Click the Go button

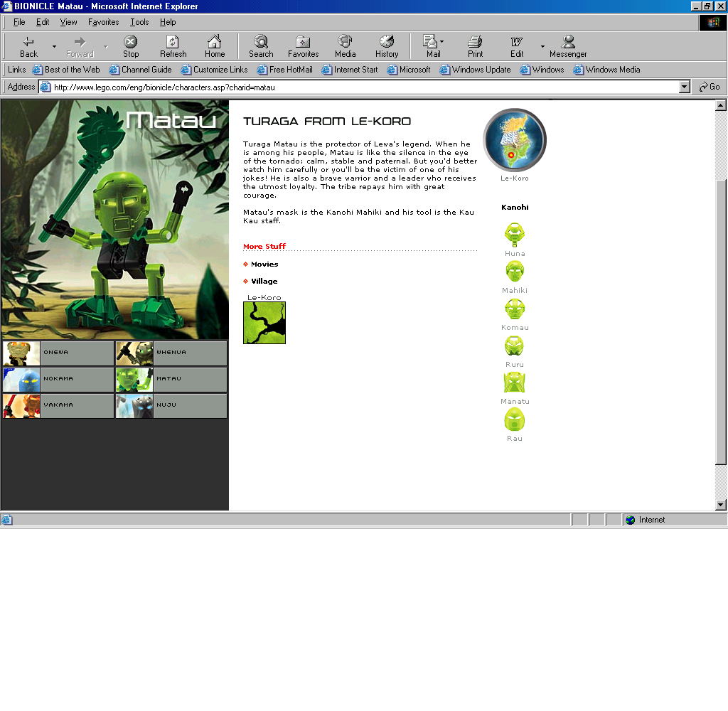710,87
